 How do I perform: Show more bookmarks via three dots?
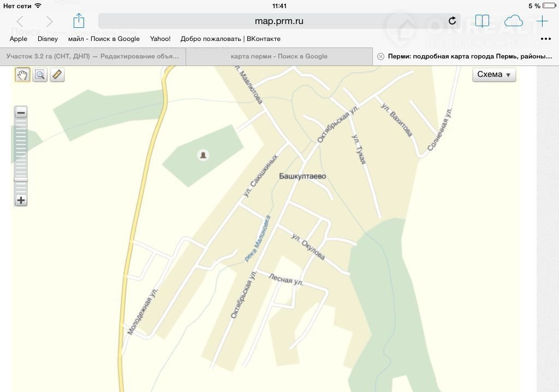[x=545, y=39]
